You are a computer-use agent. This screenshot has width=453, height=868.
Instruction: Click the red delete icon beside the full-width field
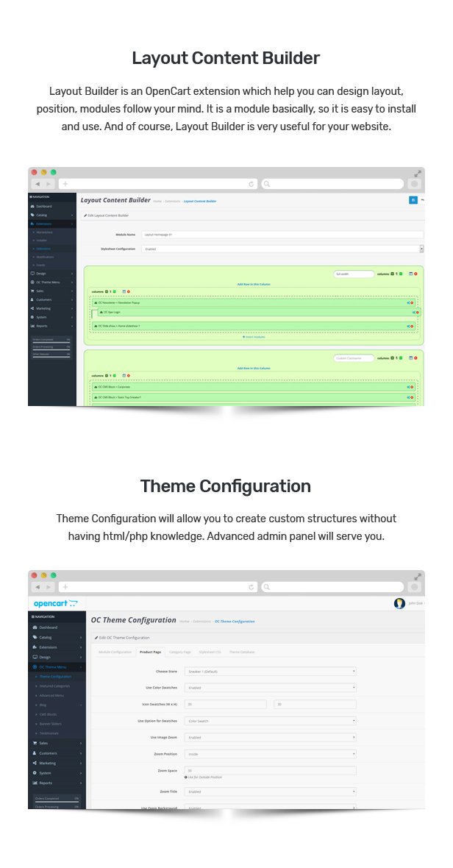point(416,274)
